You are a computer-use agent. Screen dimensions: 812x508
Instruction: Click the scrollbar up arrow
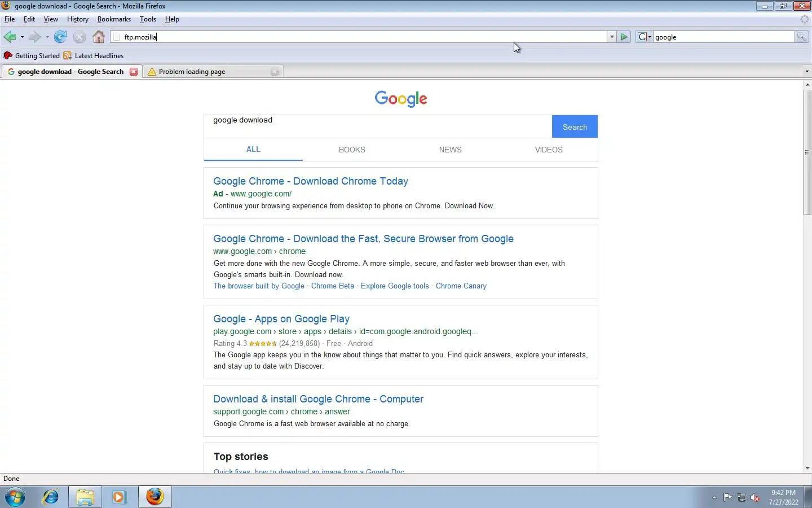pyautogui.click(x=807, y=84)
